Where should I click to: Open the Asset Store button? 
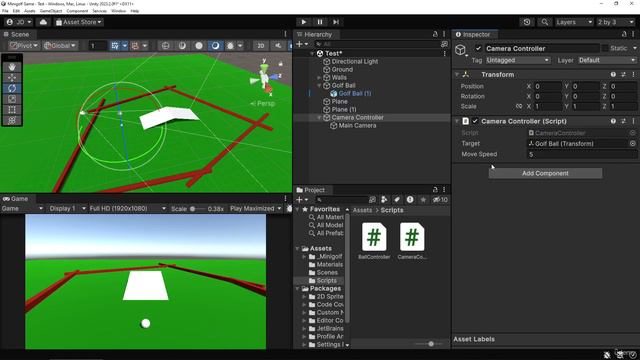[x=79, y=22]
